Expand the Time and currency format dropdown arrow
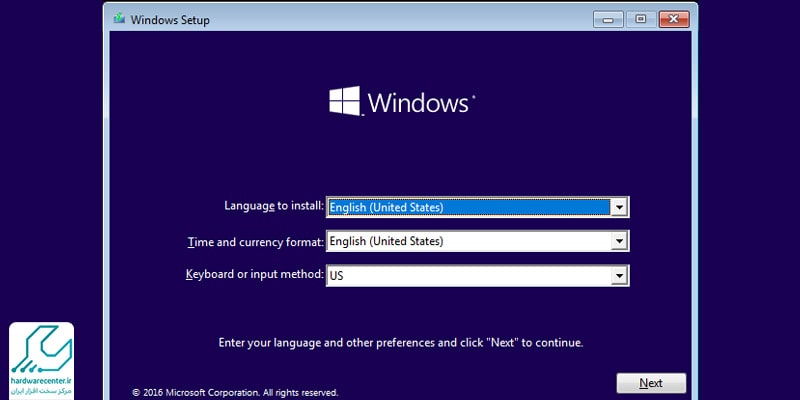Image resolution: width=800 pixels, height=400 pixels. pos(619,241)
